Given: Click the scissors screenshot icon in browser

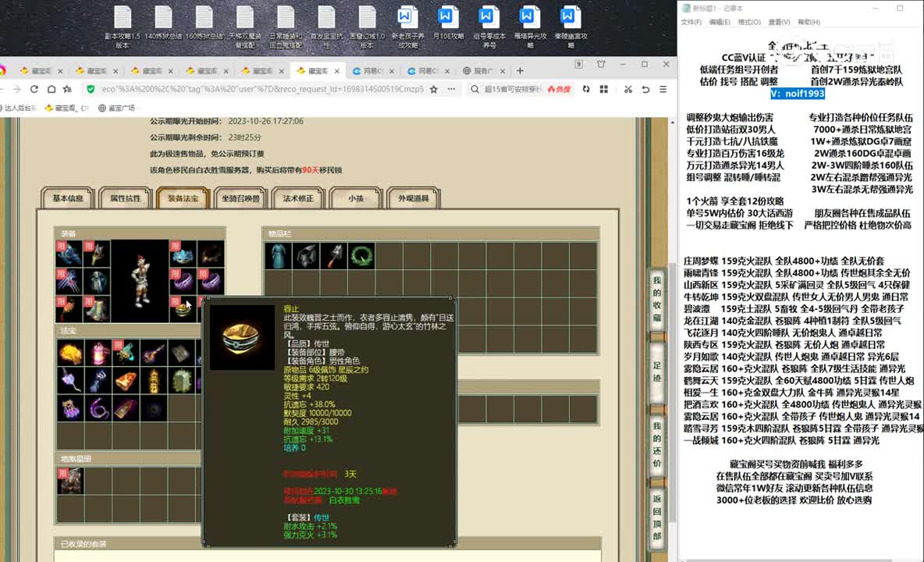Looking at the screenshot, I should pos(628,89).
